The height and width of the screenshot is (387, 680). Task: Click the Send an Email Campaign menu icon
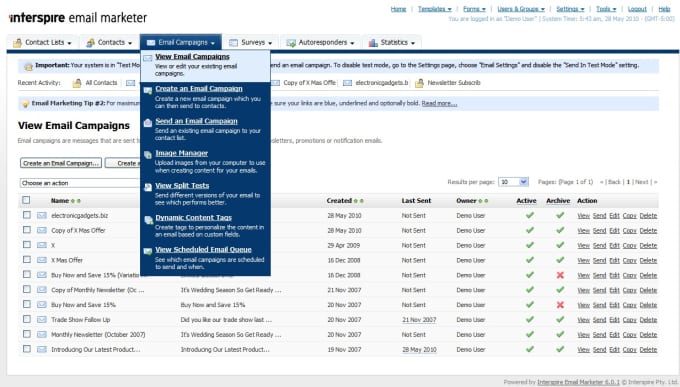148,122
